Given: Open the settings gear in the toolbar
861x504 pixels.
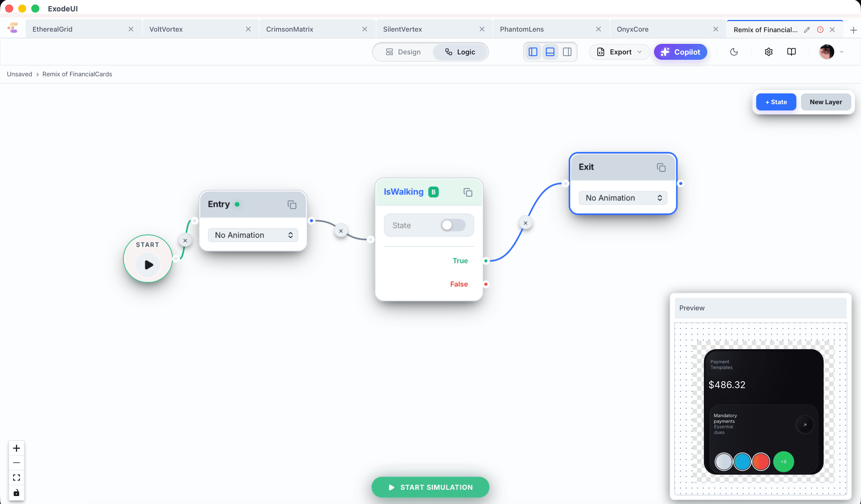Looking at the screenshot, I should (768, 52).
